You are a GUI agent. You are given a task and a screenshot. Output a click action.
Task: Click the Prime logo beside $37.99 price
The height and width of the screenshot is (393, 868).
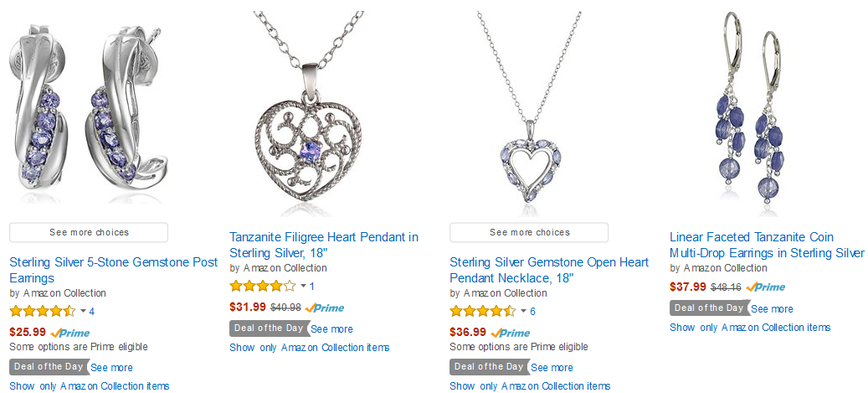766,287
